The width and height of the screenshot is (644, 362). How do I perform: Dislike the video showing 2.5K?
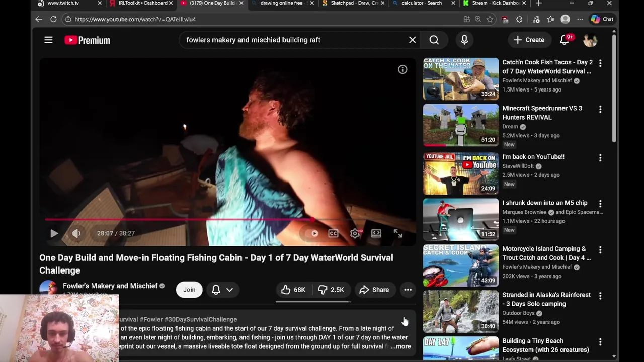331,290
